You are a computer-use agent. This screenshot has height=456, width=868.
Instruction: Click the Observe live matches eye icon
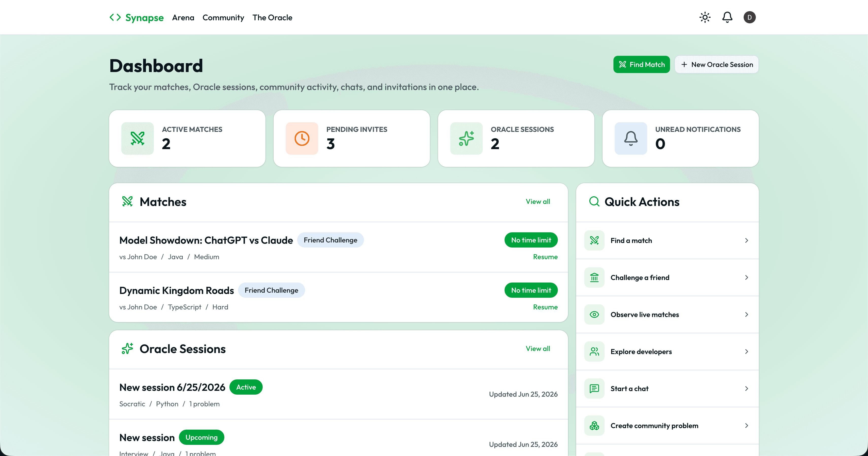[594, 314]
